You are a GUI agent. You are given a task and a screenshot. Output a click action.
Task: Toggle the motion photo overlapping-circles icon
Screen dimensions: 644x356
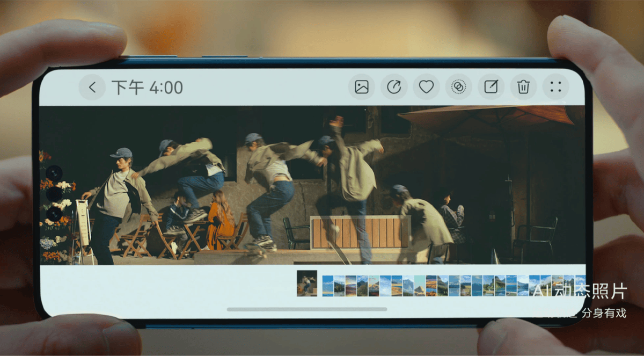click(458, 87)
